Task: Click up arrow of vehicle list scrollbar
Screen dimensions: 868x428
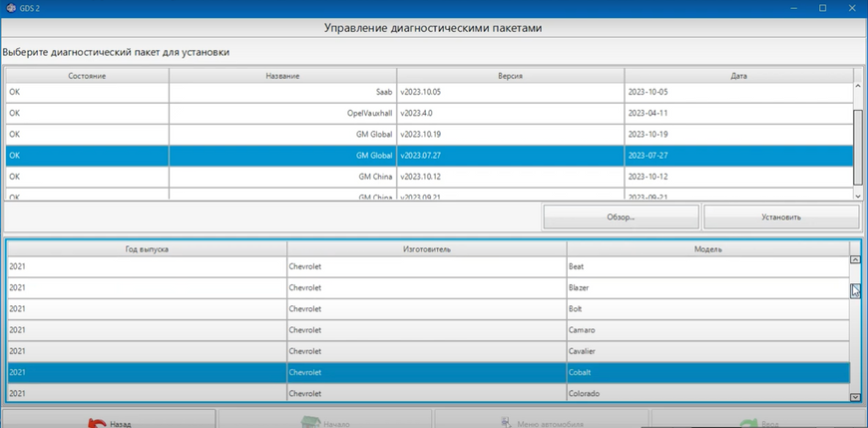Action: 855,259
